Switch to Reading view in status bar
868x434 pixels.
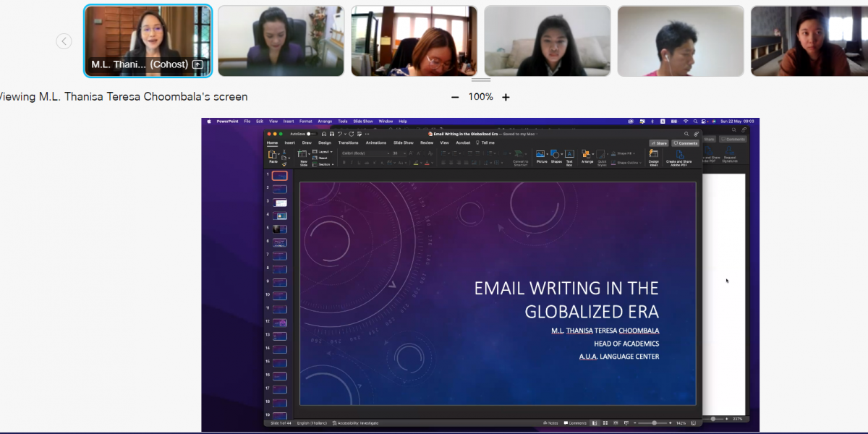coord(614,422)
